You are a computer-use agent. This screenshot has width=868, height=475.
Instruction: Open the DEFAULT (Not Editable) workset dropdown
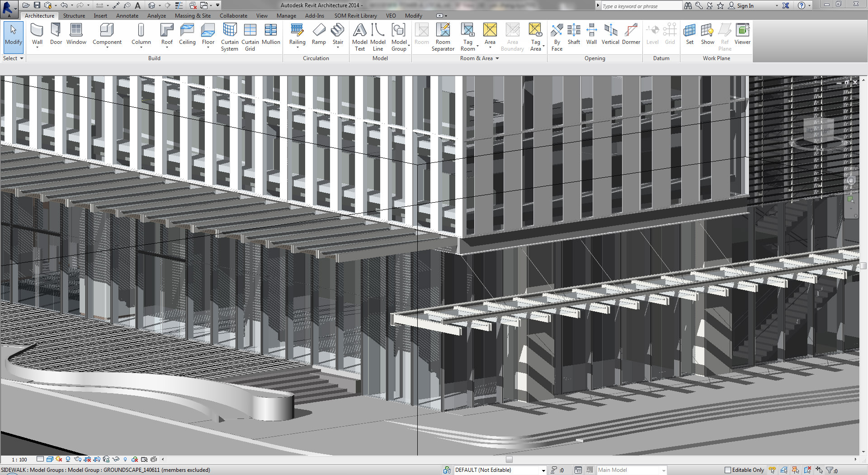tap(500, 470)
